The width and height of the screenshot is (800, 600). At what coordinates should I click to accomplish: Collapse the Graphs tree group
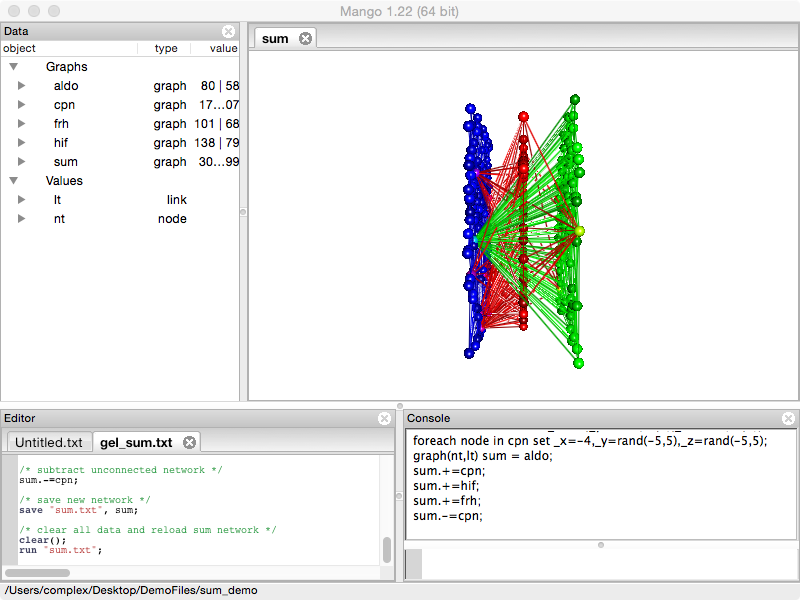coord(13,67)
